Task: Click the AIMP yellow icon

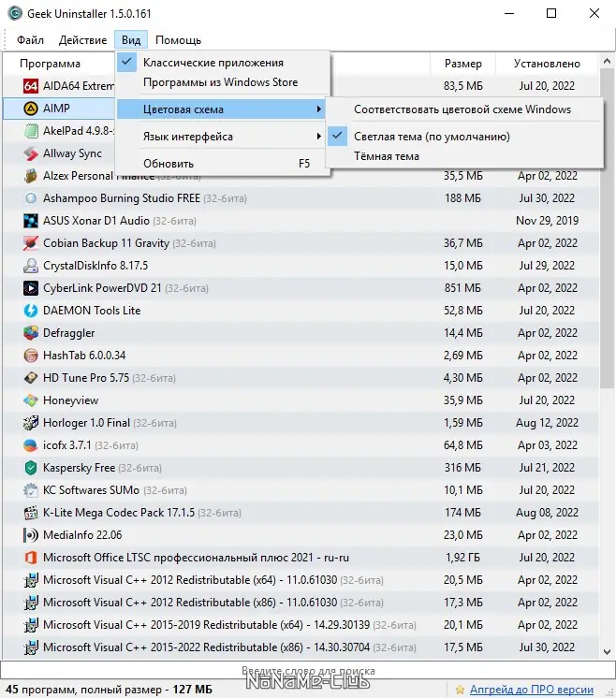Action: 31,109
